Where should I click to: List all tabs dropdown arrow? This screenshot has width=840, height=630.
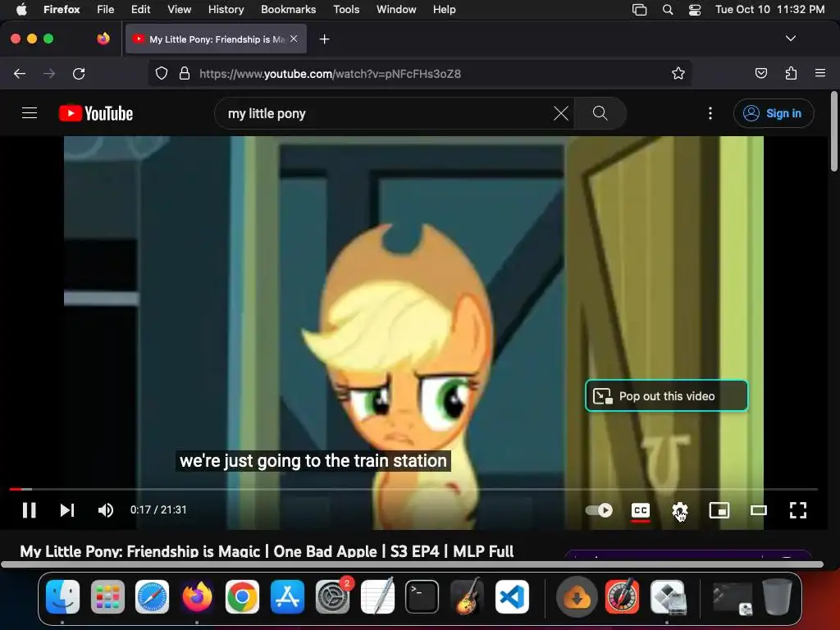790,39
